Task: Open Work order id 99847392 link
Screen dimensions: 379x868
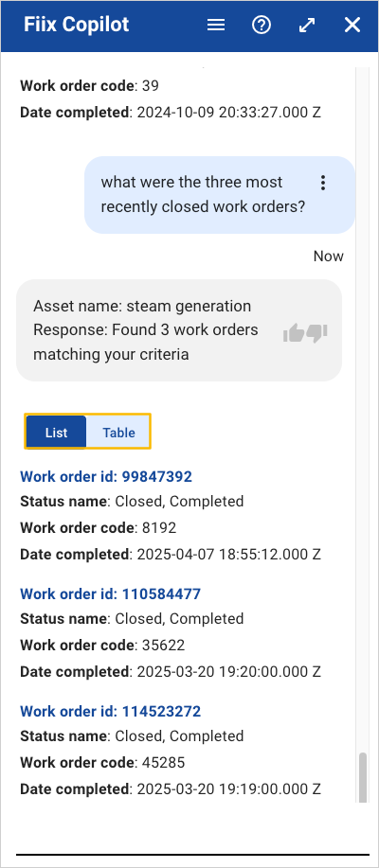Action: tap(106, 476)
